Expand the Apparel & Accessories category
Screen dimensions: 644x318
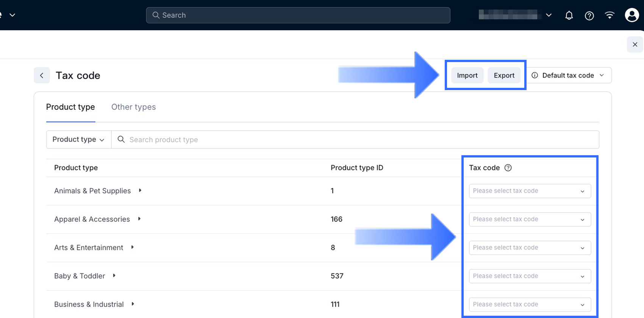coord(139,219)
